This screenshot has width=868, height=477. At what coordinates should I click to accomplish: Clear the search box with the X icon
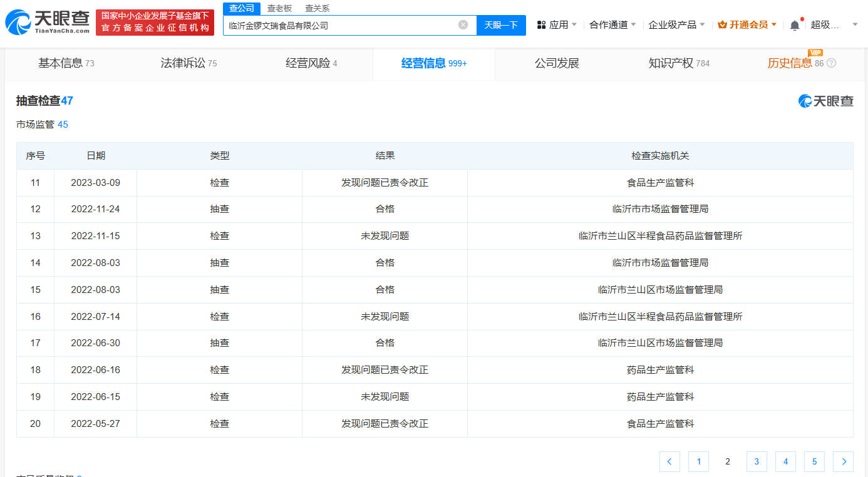(x=463, y=24)
